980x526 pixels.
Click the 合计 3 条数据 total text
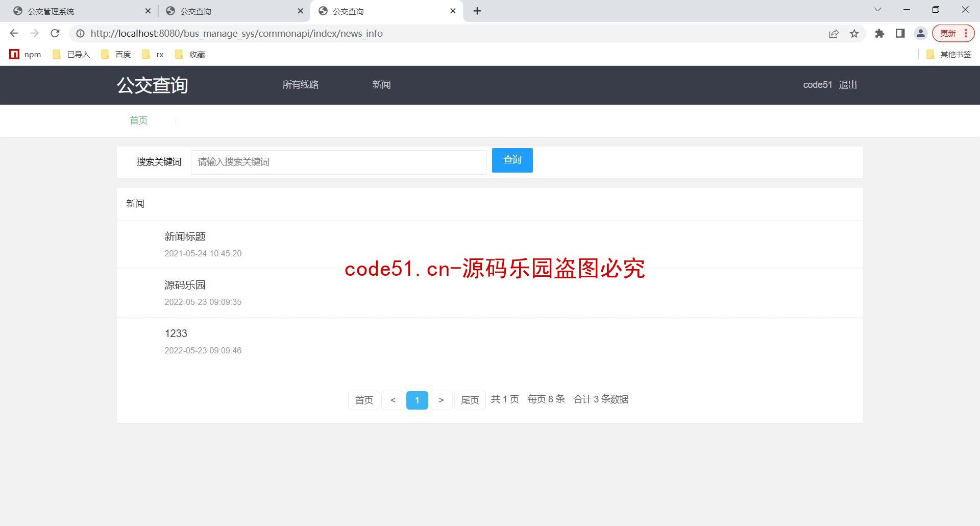601,399
